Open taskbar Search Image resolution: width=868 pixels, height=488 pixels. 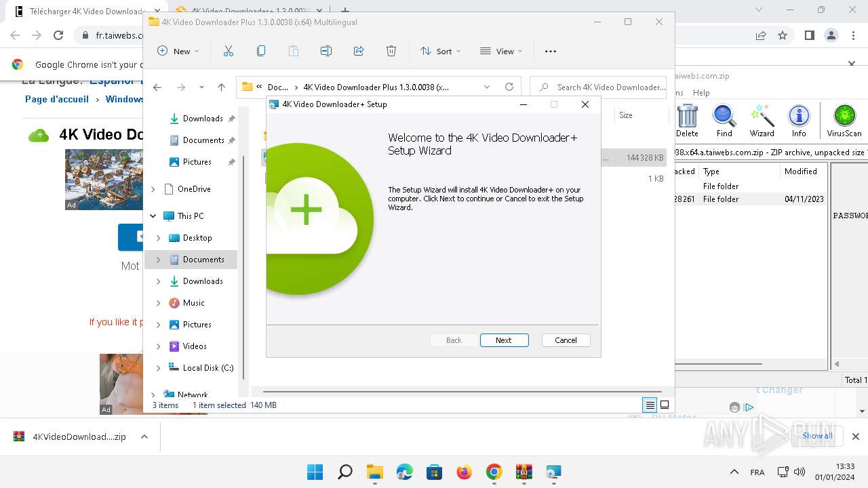[344, 472]
